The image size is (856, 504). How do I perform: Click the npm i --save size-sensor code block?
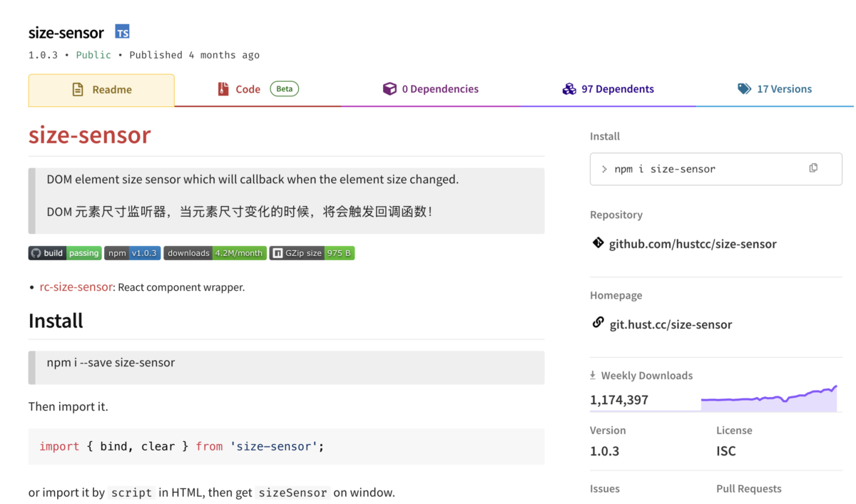(x=286, y=367)
